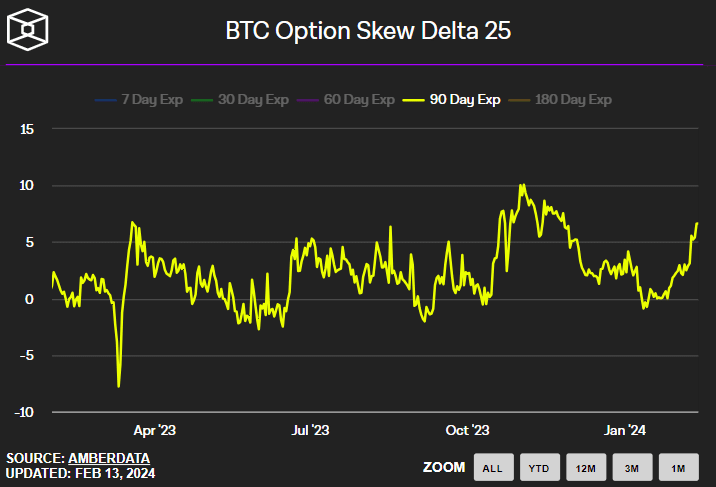Click the lowest dip of the yellow line
The height and width of the screenshot is (487, 716).
119,385
